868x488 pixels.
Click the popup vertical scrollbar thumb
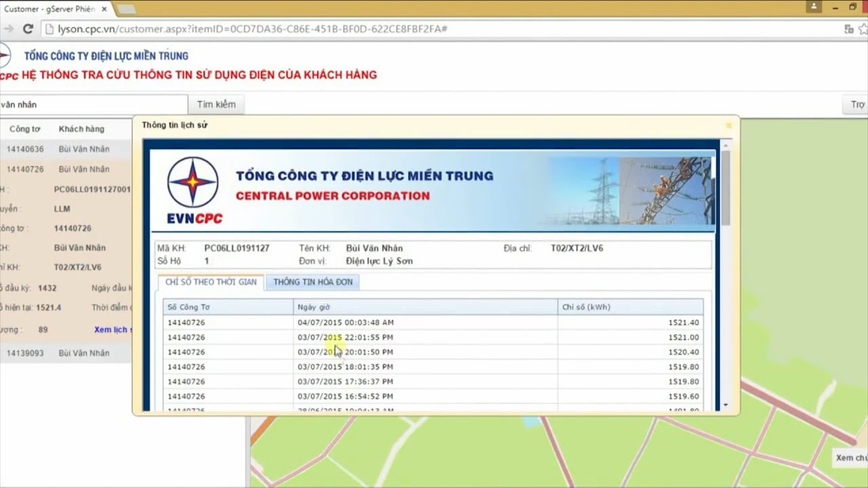[x=726, y=188]
